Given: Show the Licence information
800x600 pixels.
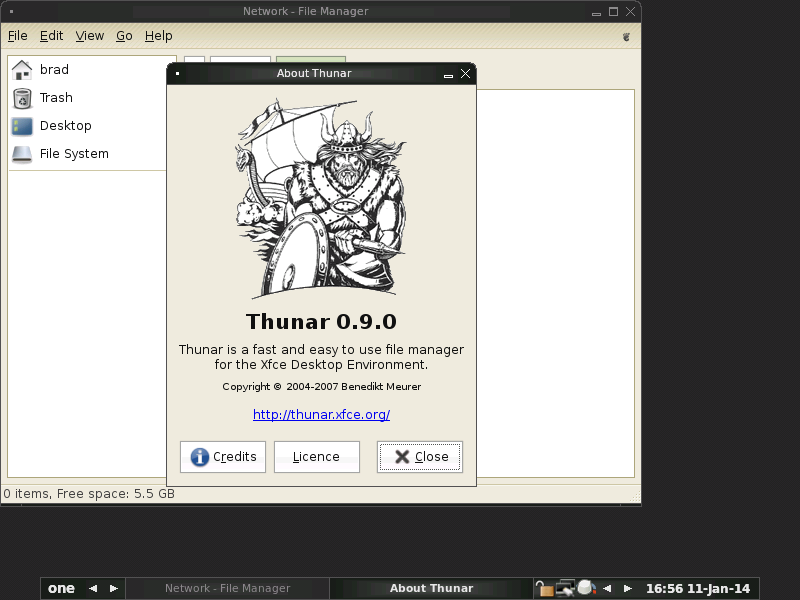Looking at the screenshot, I should coord(317,457).
